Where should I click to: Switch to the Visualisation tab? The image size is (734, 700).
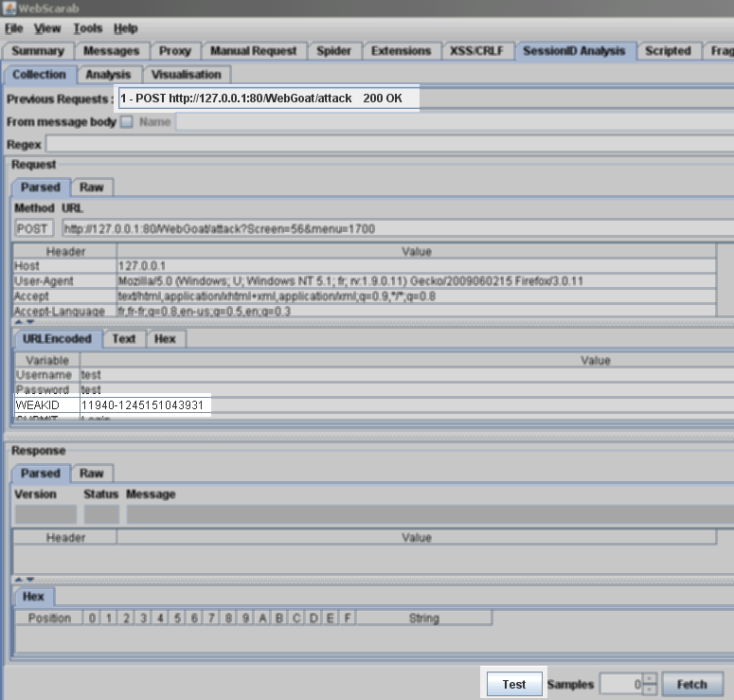186,74
